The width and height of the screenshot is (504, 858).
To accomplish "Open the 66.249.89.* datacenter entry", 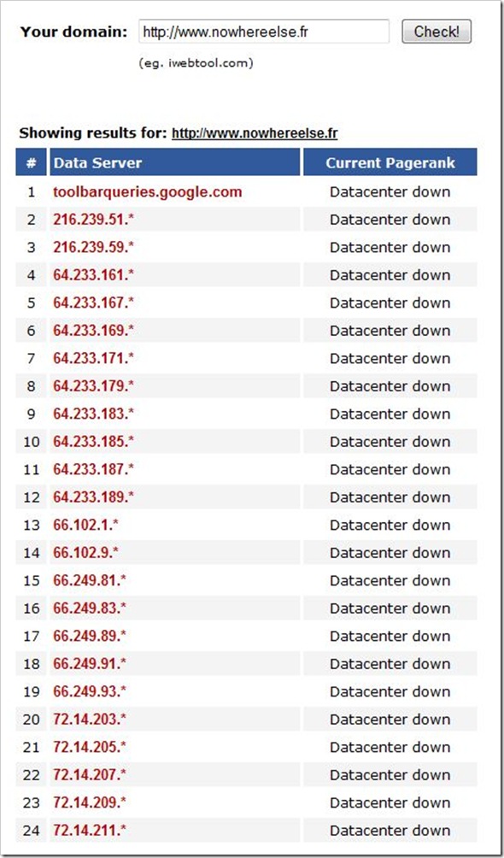I will [90, 637].
